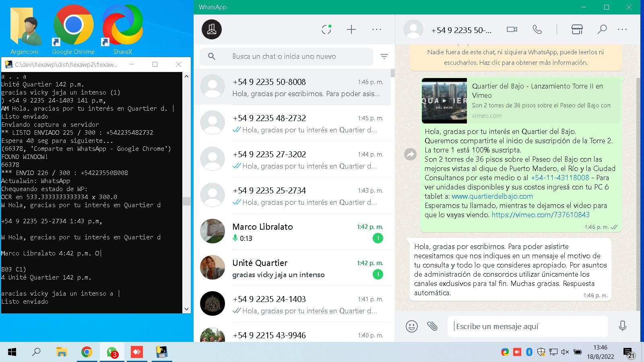Screen dimensions: 644x362
Task: Open the emoji picker
Action: [x=412, y=326]
